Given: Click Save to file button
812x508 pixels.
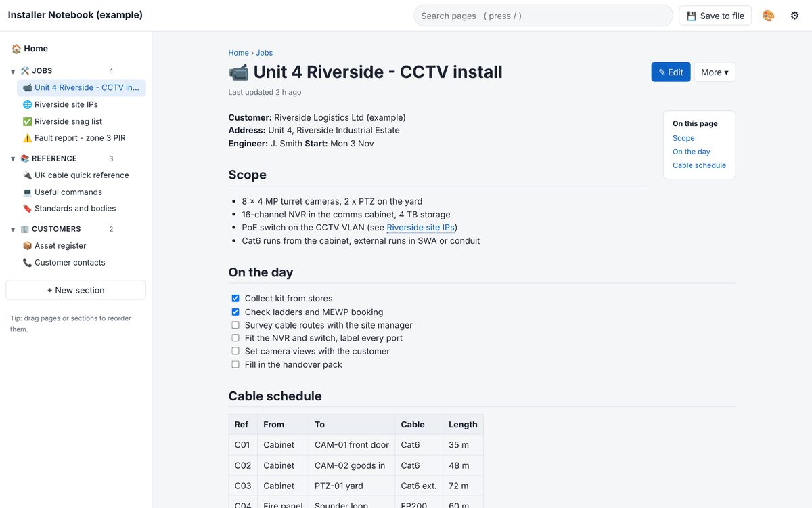Looking at the screenshot, I should pyautogui.click(x=715, y=16).
